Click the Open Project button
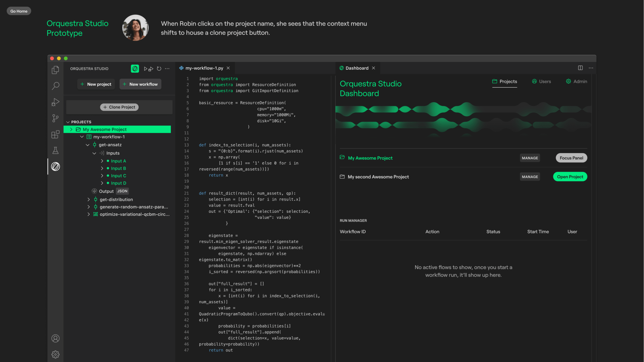644x362 pixels. click(570, 177)
